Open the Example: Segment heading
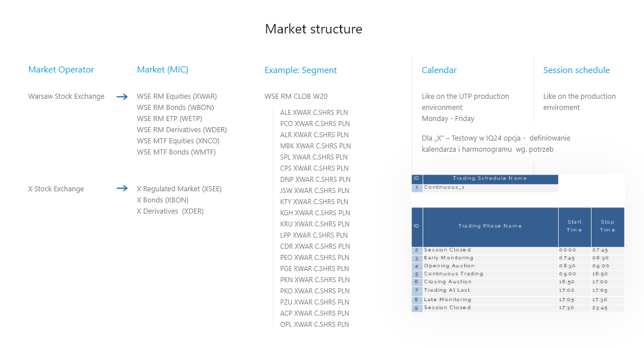Screen dimensions: 644x348 click(x=301, y=70)
